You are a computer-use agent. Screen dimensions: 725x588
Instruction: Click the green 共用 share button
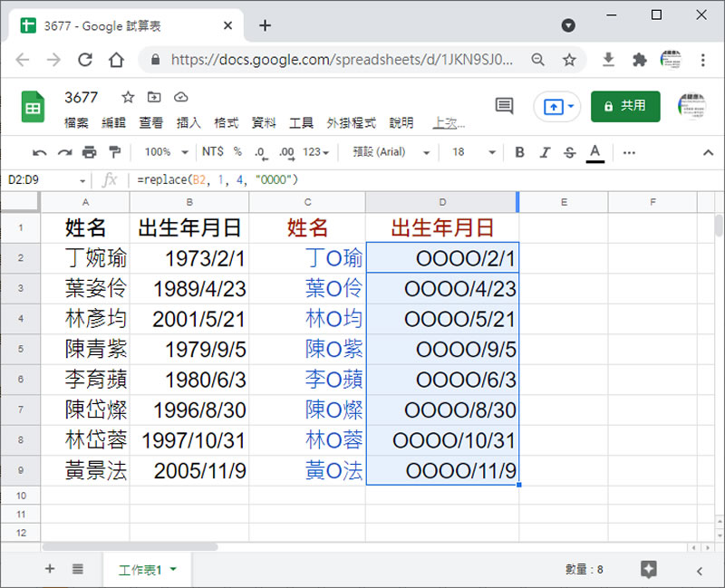625,106
